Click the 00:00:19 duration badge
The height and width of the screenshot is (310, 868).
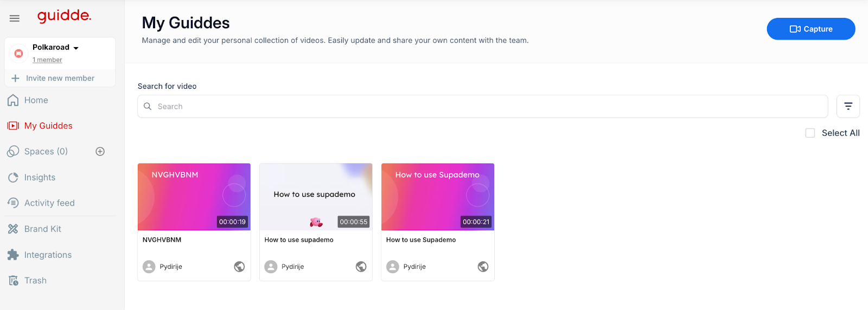point(232,222)
